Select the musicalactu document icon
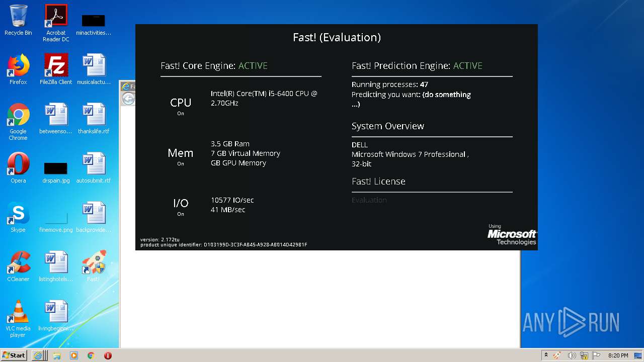The height and width of the screenshot is (362, 644). pos(94,69)
